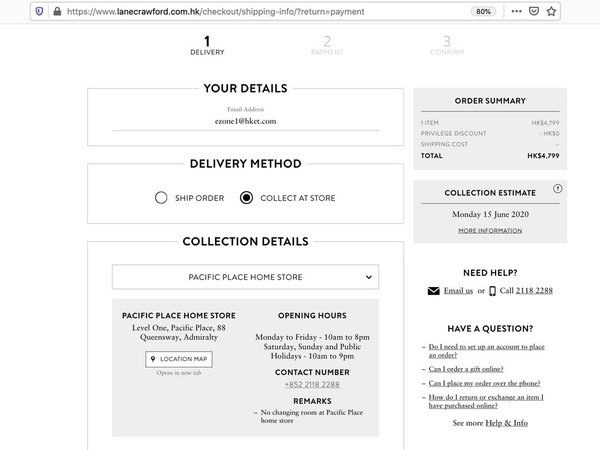Click the tracking protection shield icon
The height and width of the screenshot is (450, 600).
click(38, 12)
